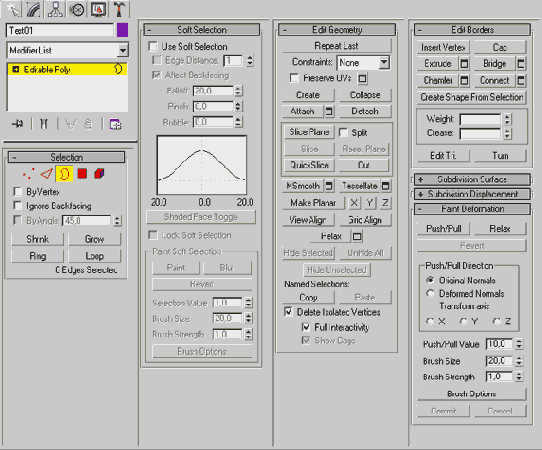The image size is (542, 450).
Task: Open Bridge settings dialog box icon
Action: click(x=521, y=64)
